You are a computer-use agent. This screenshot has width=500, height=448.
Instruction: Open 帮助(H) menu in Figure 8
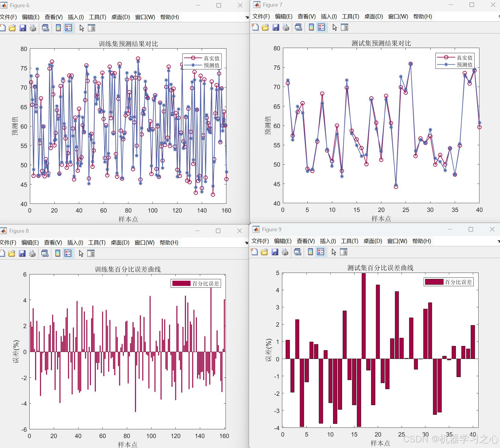[x=169, y=243]
